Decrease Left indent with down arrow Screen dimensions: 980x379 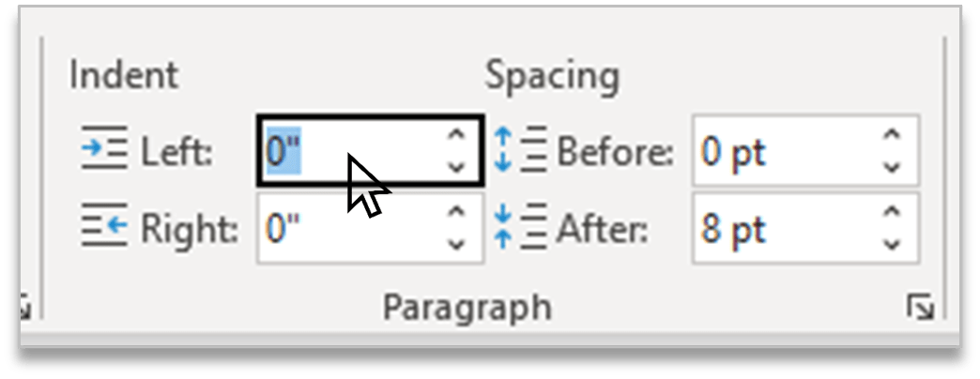[457, 167]
